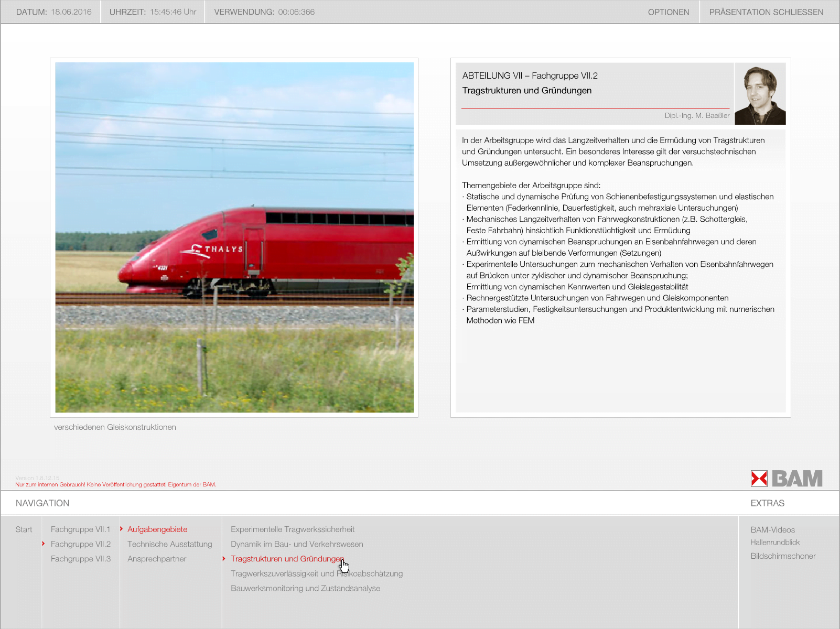Start the Bildschirmschoner
Viewport: 840px width, 629px height.
[783, 556]
